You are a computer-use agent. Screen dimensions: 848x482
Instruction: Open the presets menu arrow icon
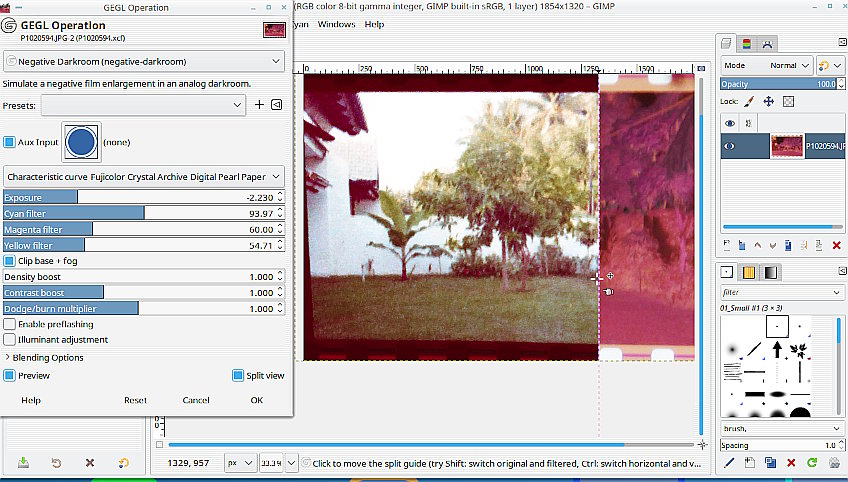[276, 105]
